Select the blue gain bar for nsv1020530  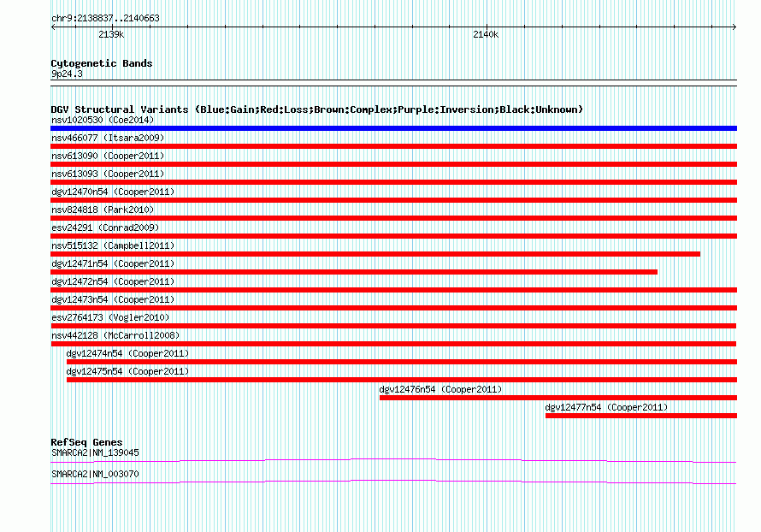pyautogui.click(x=393, y=128)
